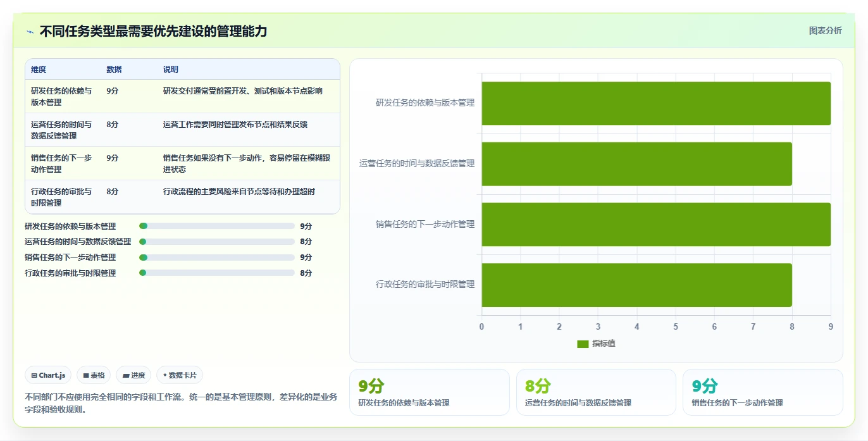Select the 表格 tag chip
868x441 pixels.
point(94,375)
